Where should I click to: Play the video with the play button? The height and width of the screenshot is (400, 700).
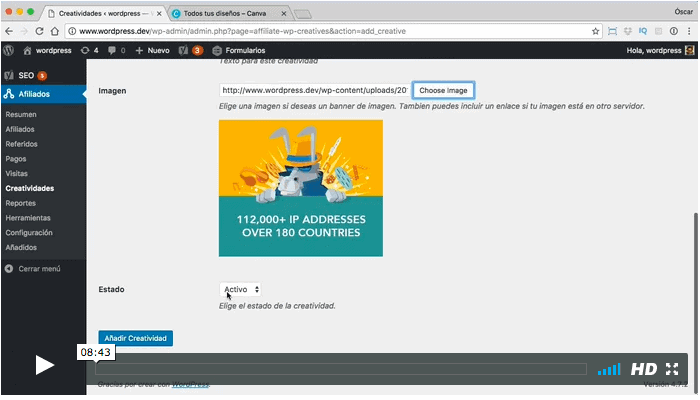coord(45,365)
